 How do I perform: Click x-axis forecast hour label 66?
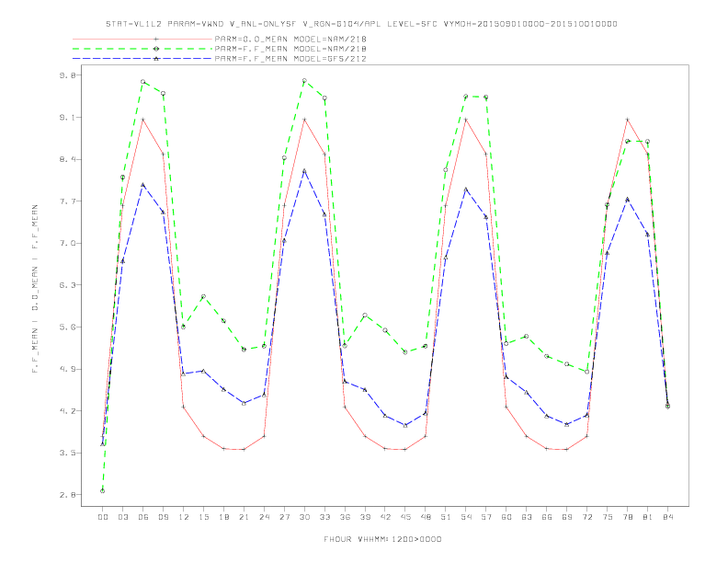[x=547, y=517]
